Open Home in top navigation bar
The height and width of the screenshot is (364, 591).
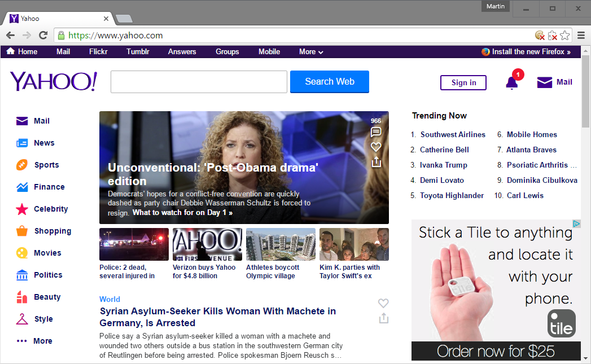(x=22, y=51)
